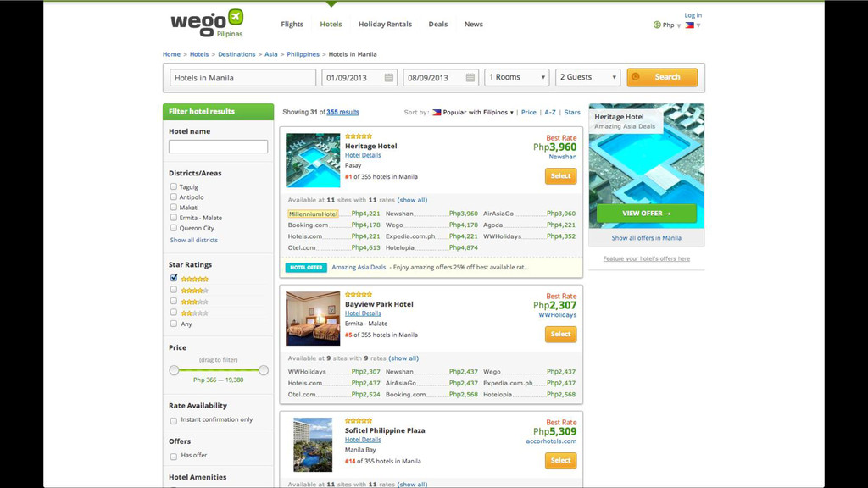Click the Php currency coin icon
This screenshot has height=488, width=868.
[657, 25]
